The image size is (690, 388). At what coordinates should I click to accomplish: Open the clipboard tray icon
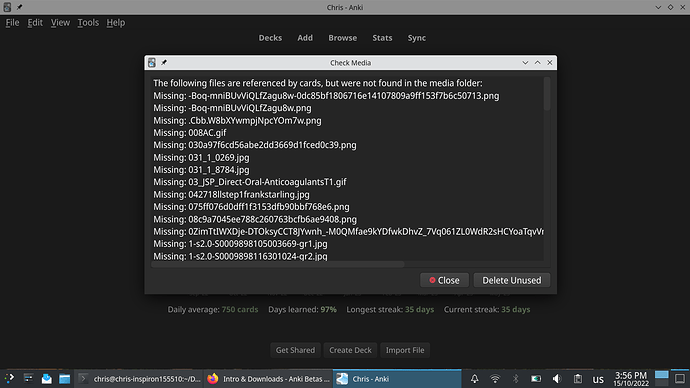[x=577, y=379]
